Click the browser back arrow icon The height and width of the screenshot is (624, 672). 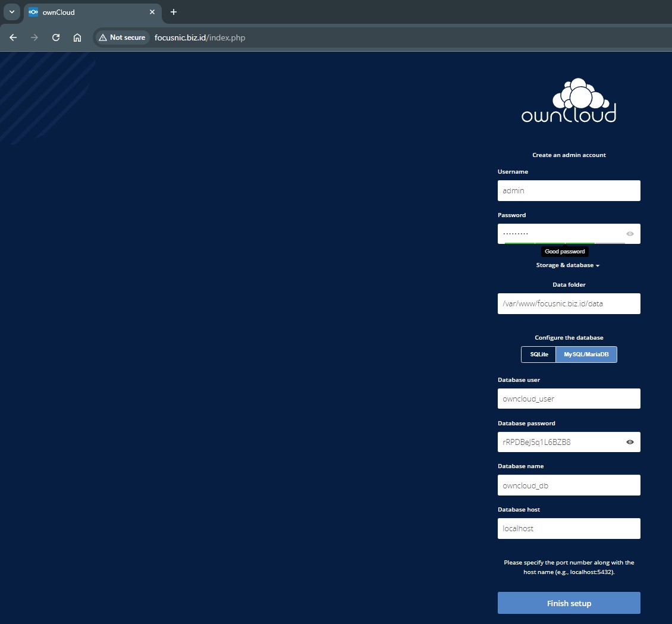13,37
